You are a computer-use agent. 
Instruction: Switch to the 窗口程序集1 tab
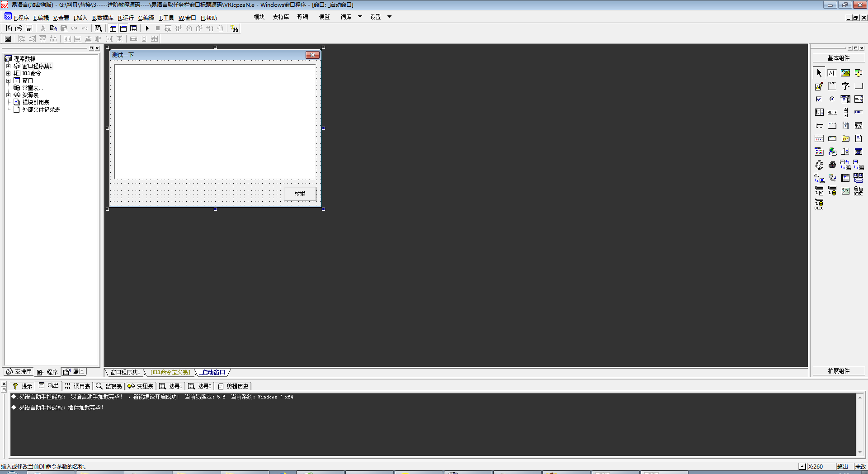pos(125,372)
